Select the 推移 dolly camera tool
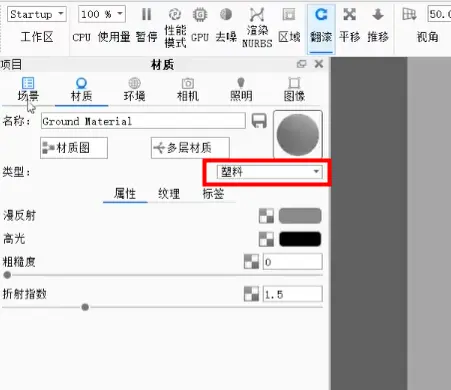 click(378, 15)
